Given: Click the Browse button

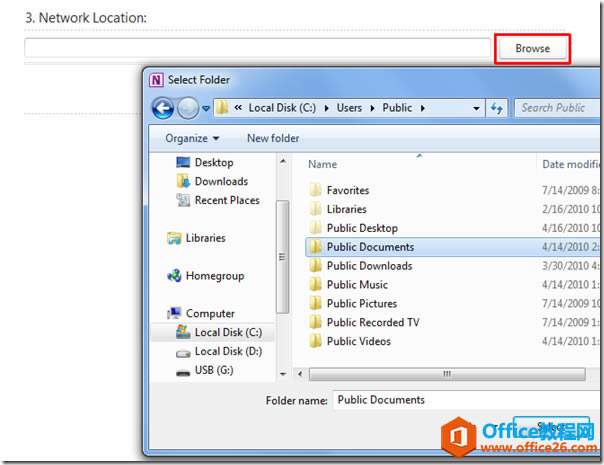Looking at the screenshot, I should click(x=532, y=49).
